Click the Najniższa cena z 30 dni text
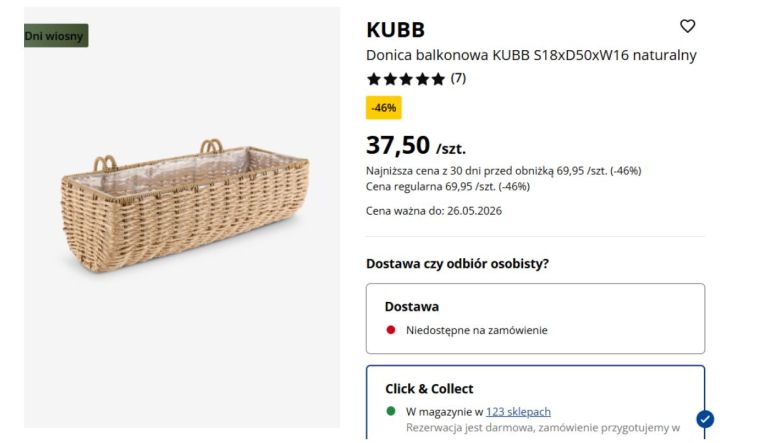This screenshot has width=759, height=443. pyautogui.click(x=503, y=171)
